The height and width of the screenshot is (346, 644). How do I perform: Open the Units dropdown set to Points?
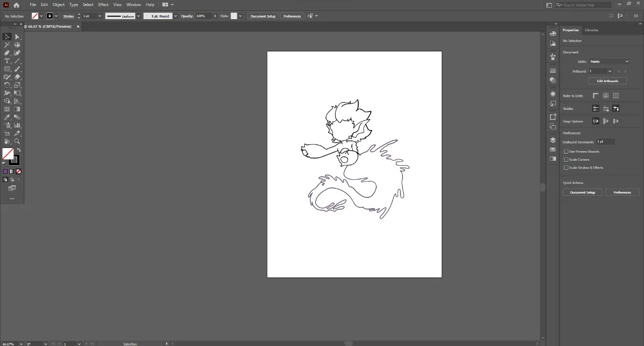(x=609, y=61)
